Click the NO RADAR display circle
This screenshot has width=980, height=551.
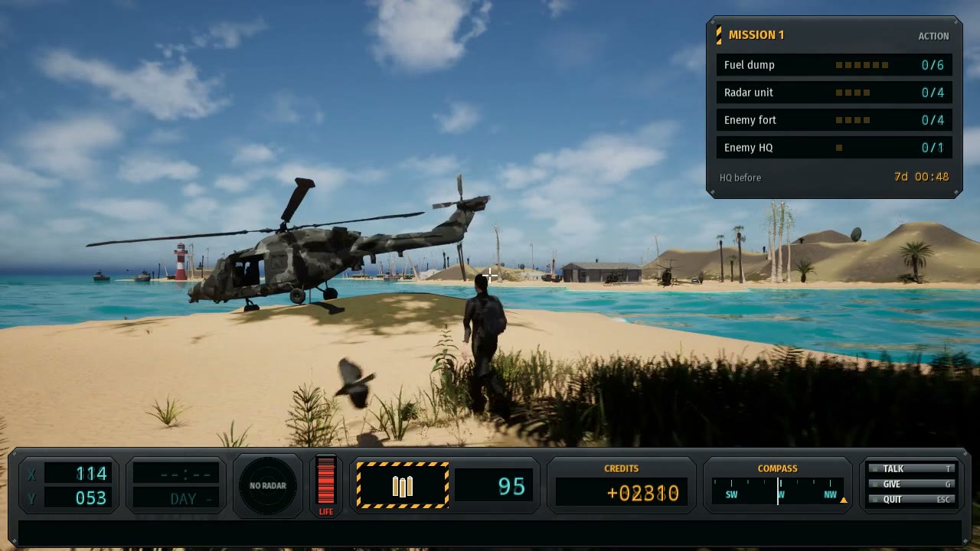268,486
